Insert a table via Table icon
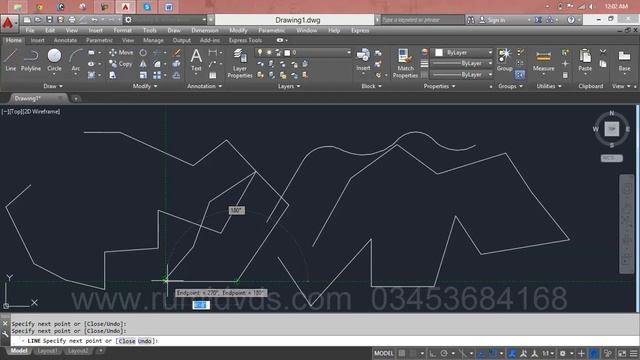Viewport: 640px width, 360px height. (213, 75)
